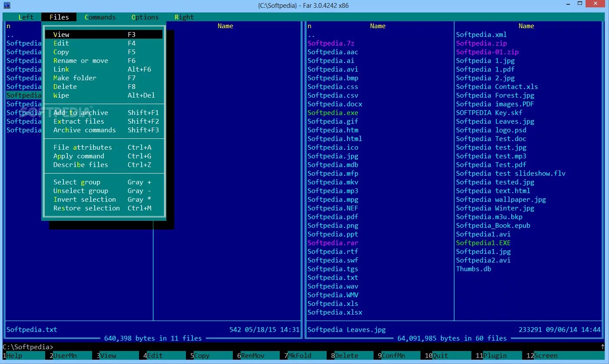Click the 7 MkFold key bar button
Screen dimensions: 609x364
pos(305,356)
